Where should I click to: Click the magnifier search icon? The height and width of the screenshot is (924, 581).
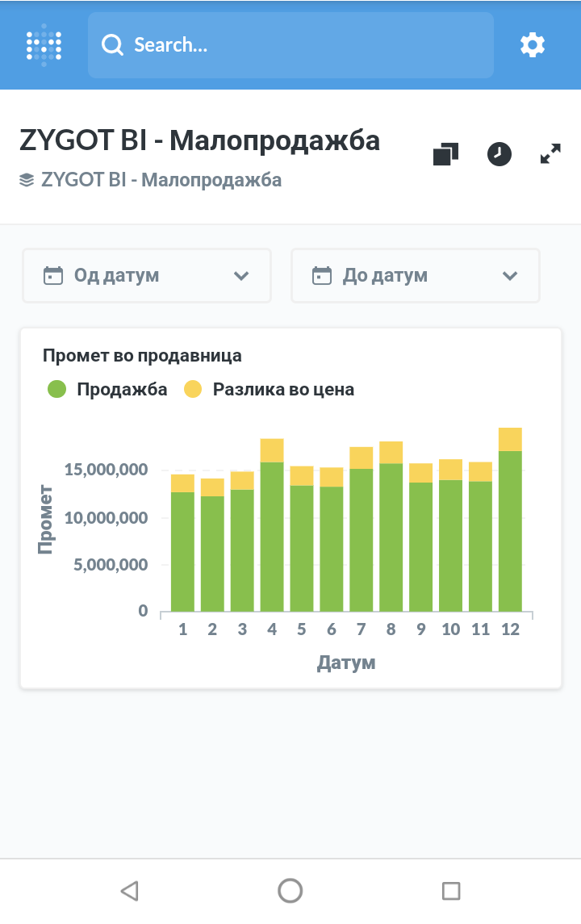112,45
